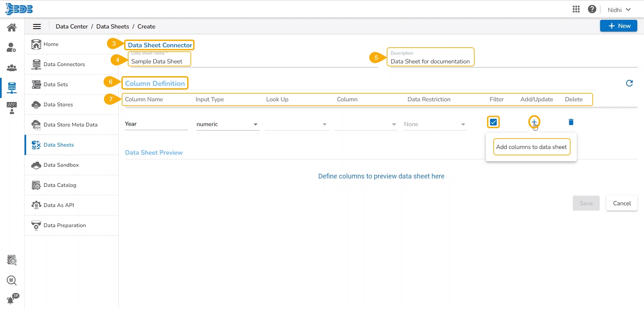Click the Data sheet name input field
This screenshot has width=644, height=309.
coord(160,61)
